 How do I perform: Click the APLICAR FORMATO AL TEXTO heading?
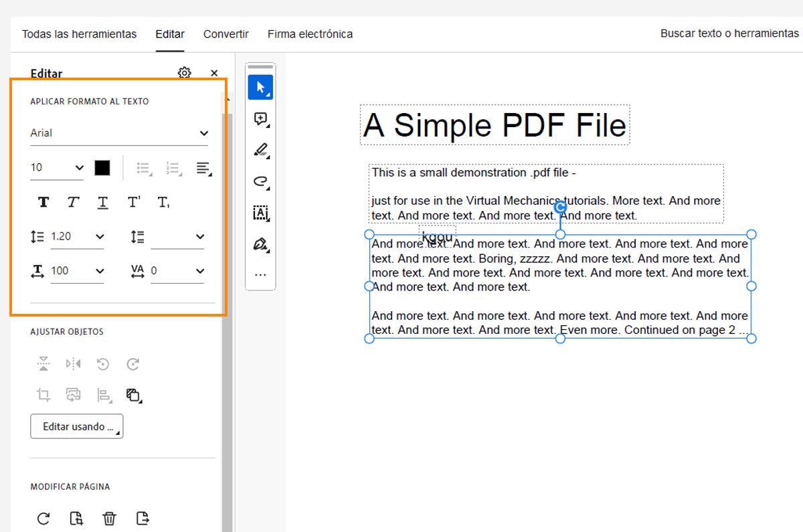90,102
